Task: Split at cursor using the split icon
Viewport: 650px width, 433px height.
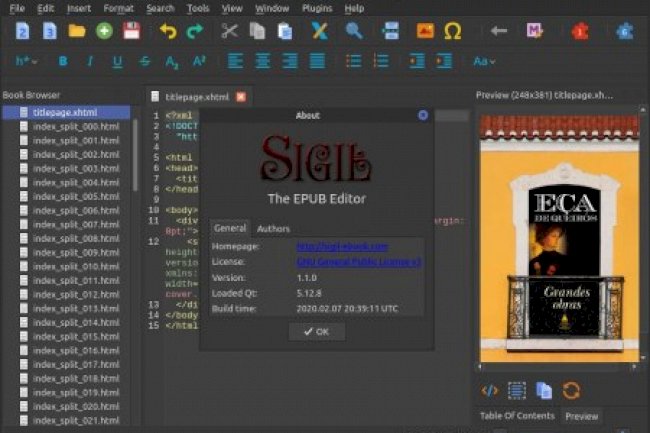Action: (390, 31)
